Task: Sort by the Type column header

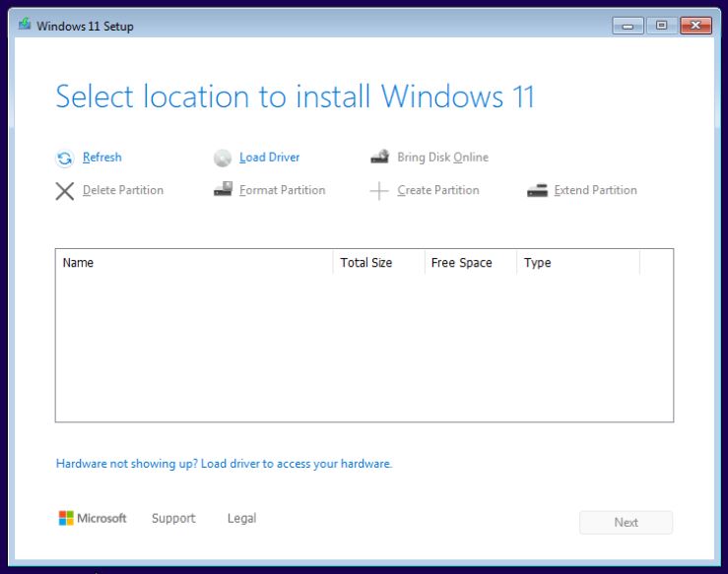Action: click(578, 263)
